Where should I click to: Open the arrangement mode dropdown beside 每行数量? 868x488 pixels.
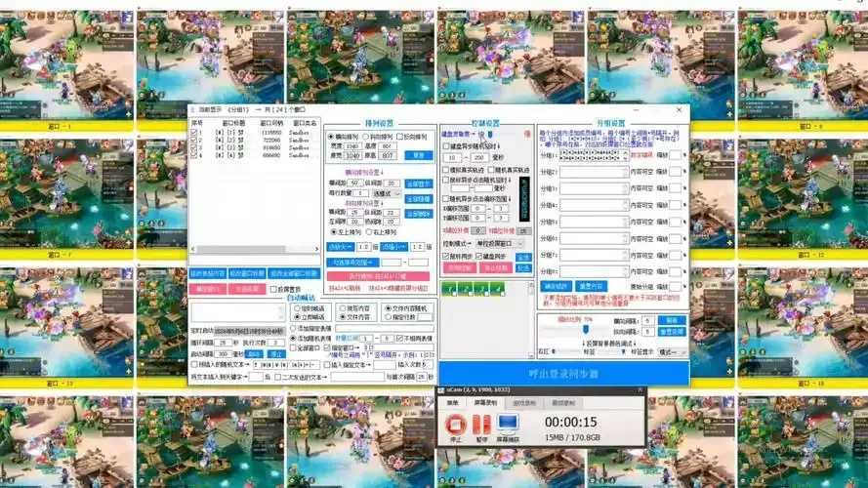point(387,193)
